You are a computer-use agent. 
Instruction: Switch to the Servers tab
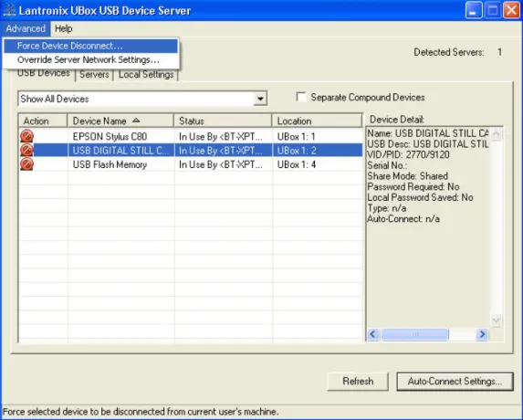pyautogui.click(x=94, y=74)
